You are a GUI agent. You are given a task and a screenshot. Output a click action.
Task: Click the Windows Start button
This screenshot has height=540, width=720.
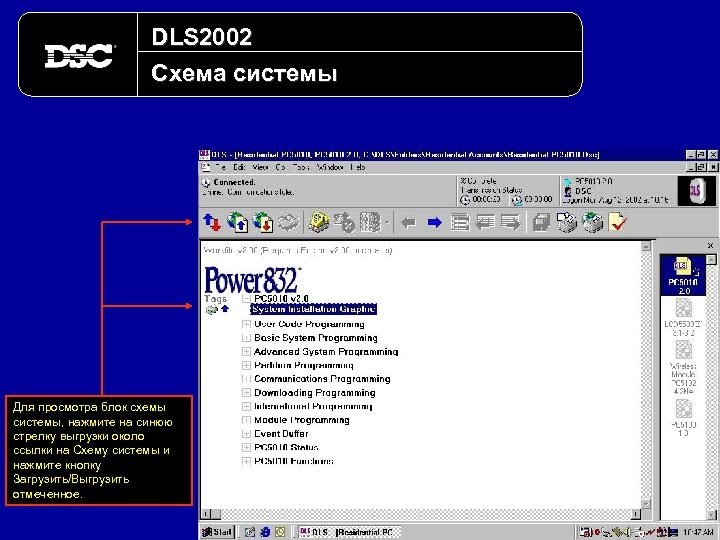(218, 532)
